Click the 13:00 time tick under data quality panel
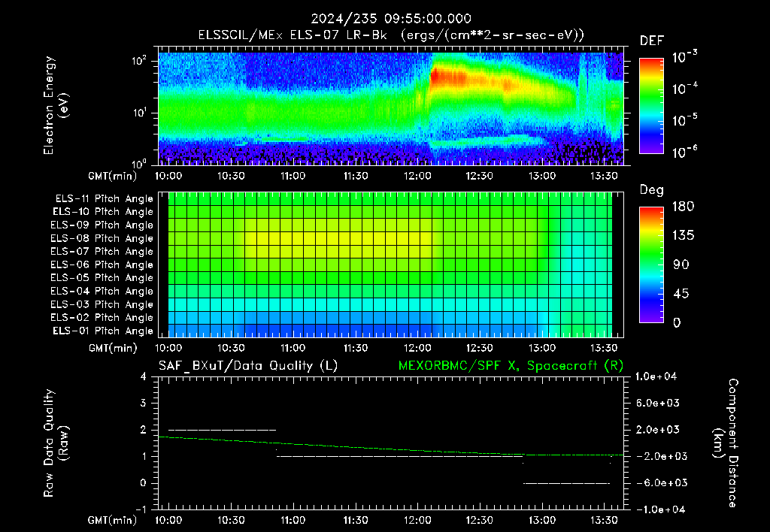770x532 pixels. click(541, 520)
